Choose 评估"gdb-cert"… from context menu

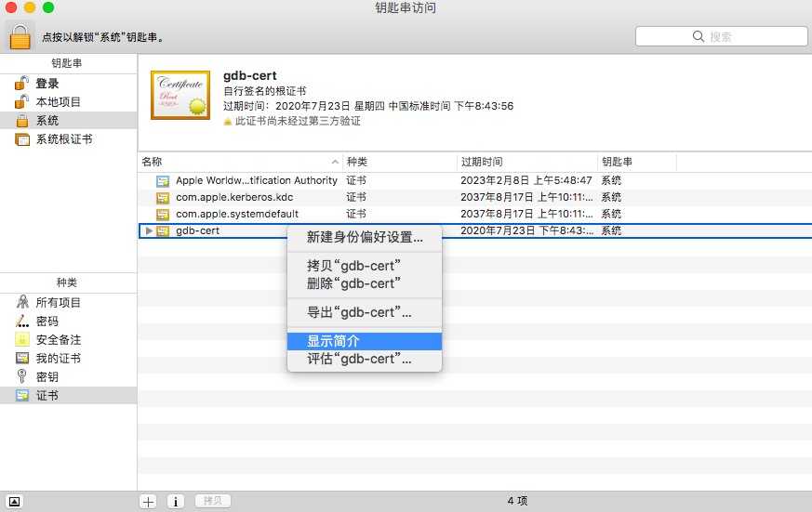(365, 359)
